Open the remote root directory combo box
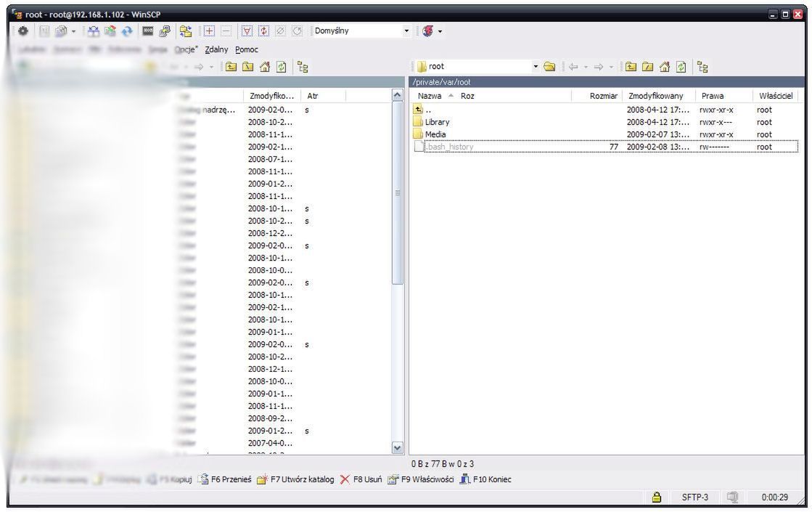Image resolution: width=812 pixels, height=512 pixels. coord(477,66)
